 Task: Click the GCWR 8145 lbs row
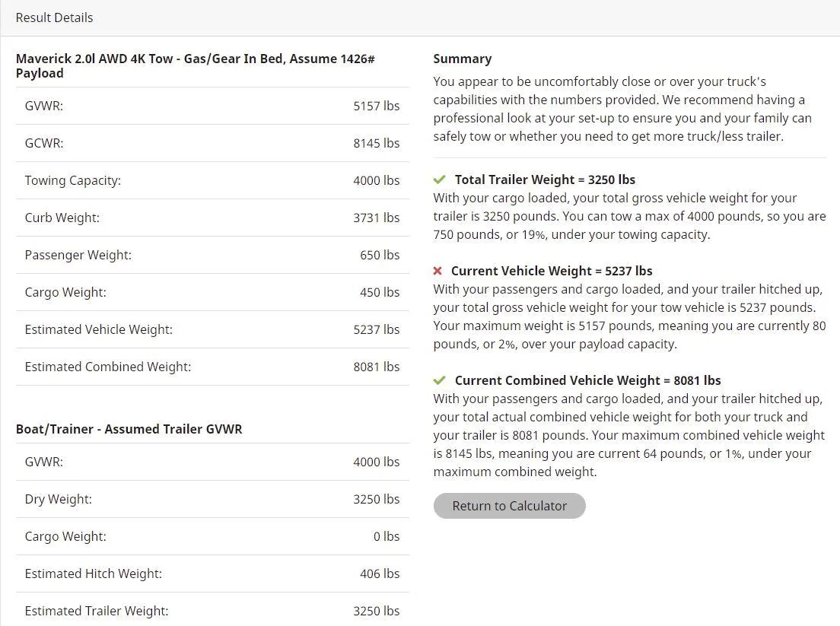[x=212, y=143]
